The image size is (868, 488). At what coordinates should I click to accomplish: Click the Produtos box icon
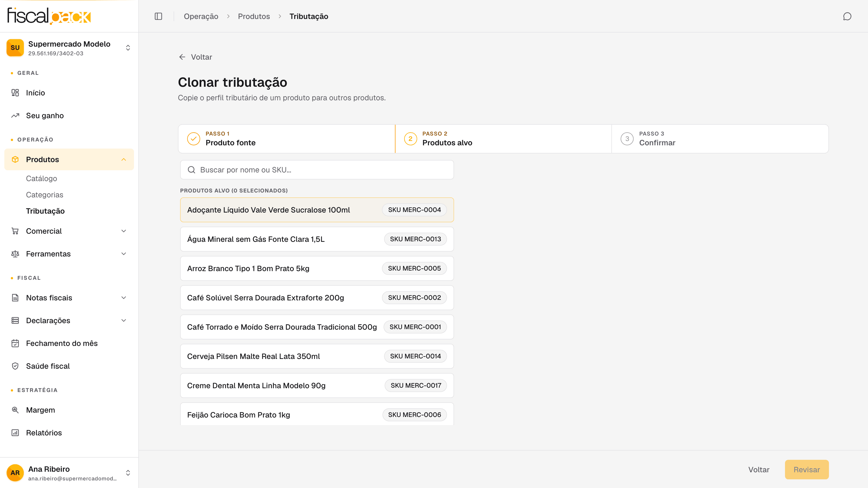click(x=15, y=159)
